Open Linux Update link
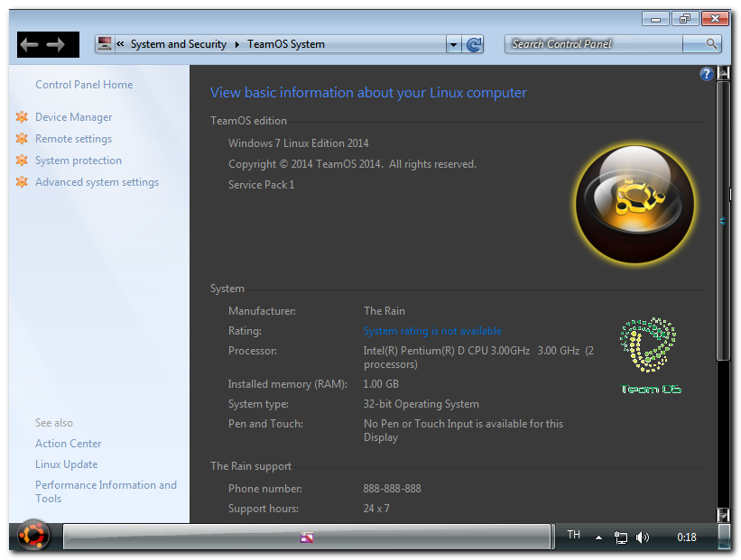 [x=66, y=464]
